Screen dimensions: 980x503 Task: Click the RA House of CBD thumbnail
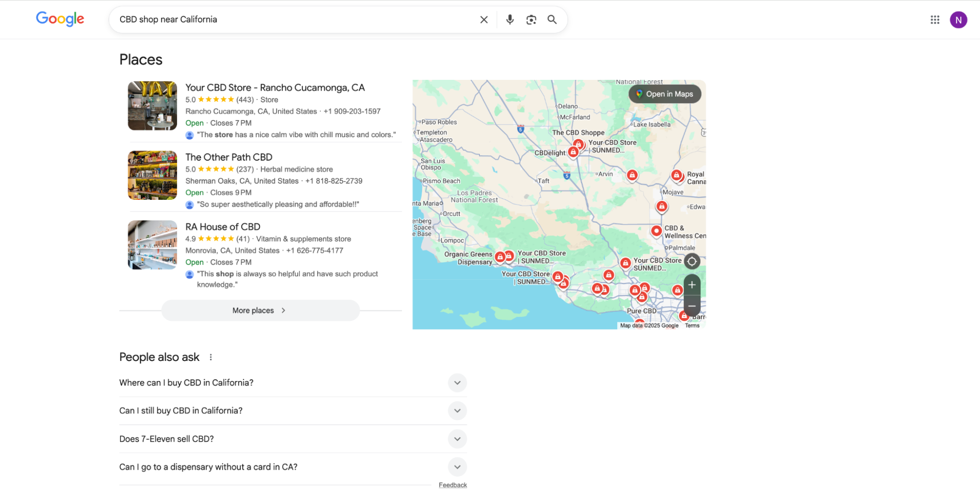152,244
